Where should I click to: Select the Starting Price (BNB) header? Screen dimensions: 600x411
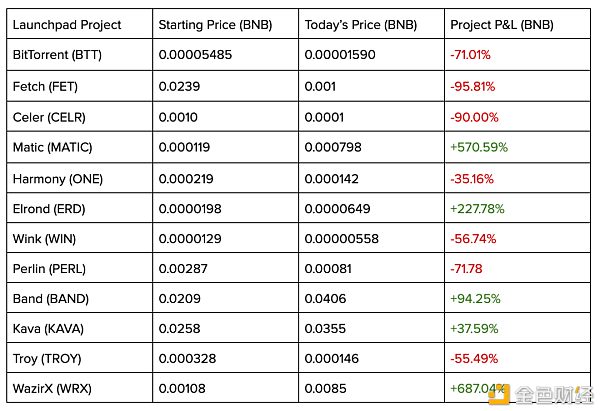(x=215, y=25)
